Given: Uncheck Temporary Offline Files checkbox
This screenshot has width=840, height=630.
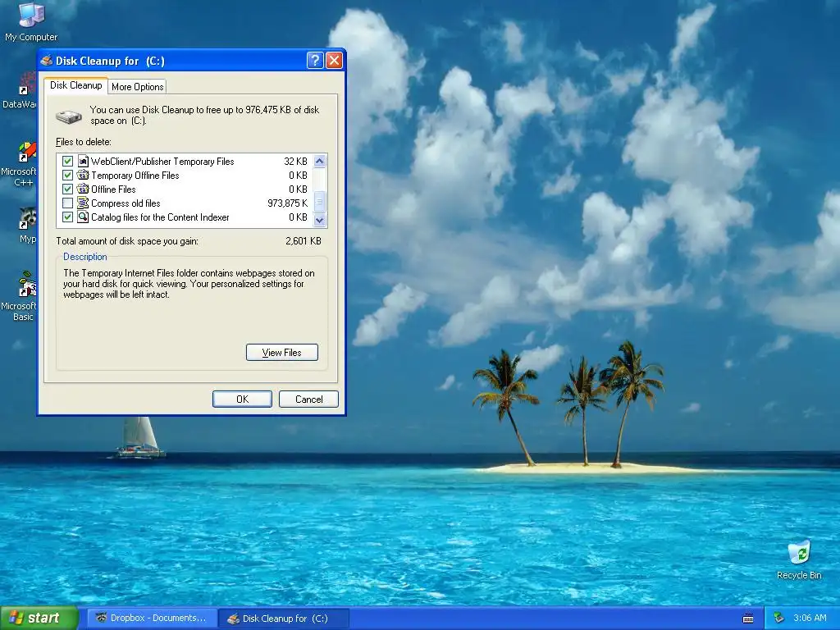Looking at the screenshot, I should click(x=67, y=176).
